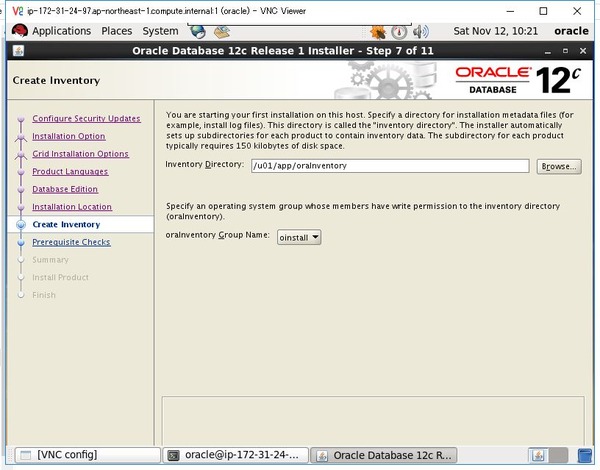Go to Installation Option step
Screen dimensions: 600x470
[68, 136]
